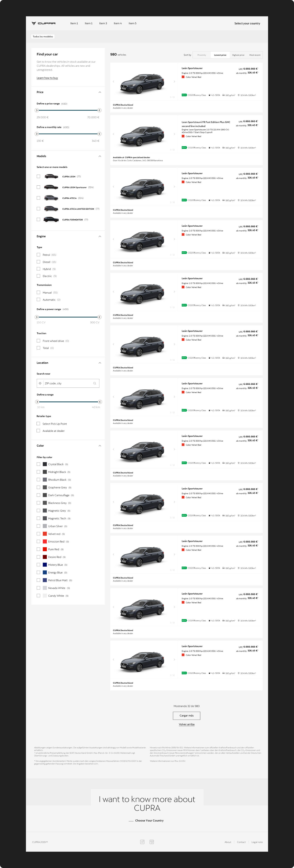
Task: Click the CUPRA logo in the header
Action: pos(43,24)
